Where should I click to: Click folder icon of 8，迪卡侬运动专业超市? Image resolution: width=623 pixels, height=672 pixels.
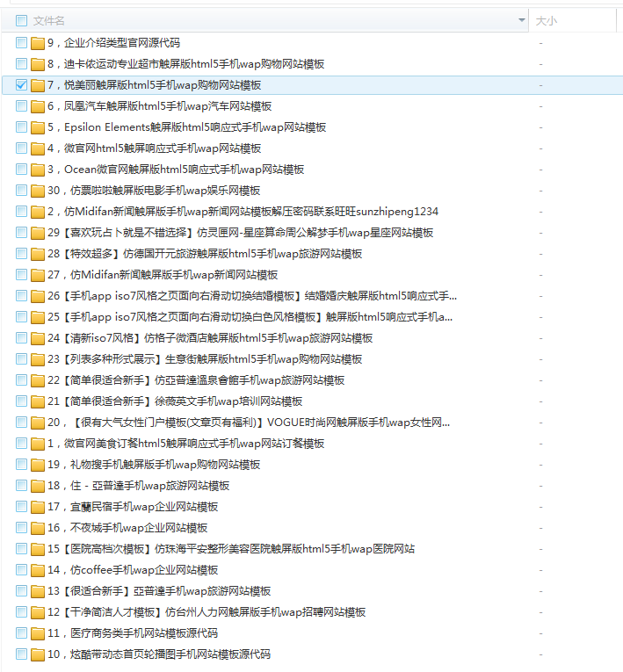click(38, 64)
